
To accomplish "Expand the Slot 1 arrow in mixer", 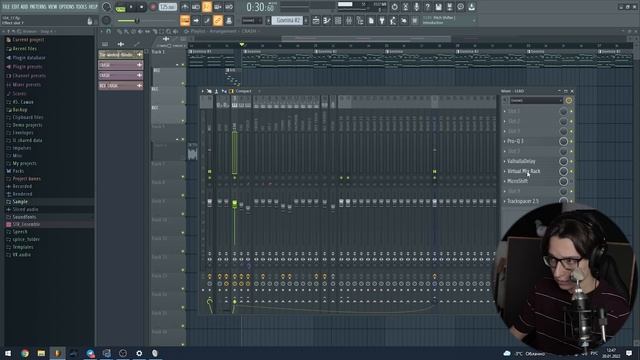I will [x=505, y=111].
